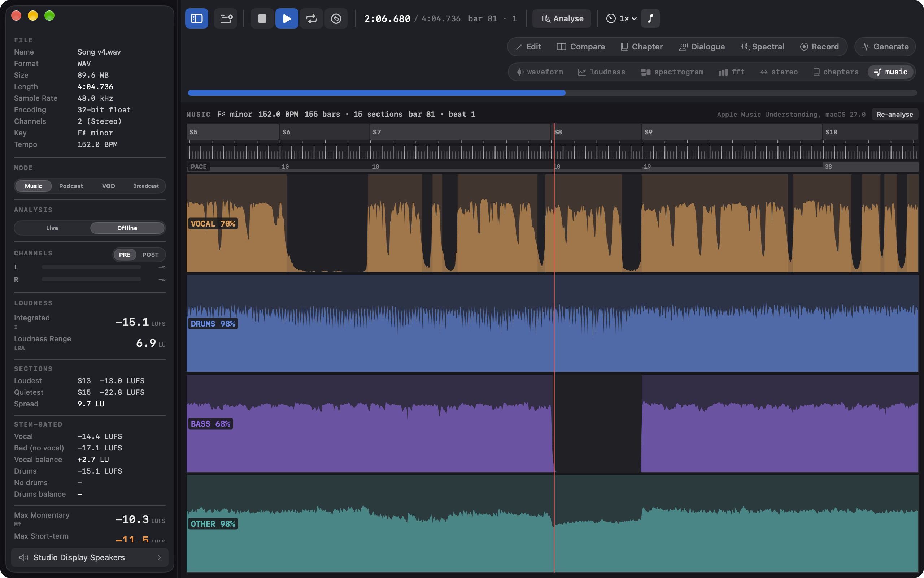
Task: Click the Re-analyse button
Action: 895,114
